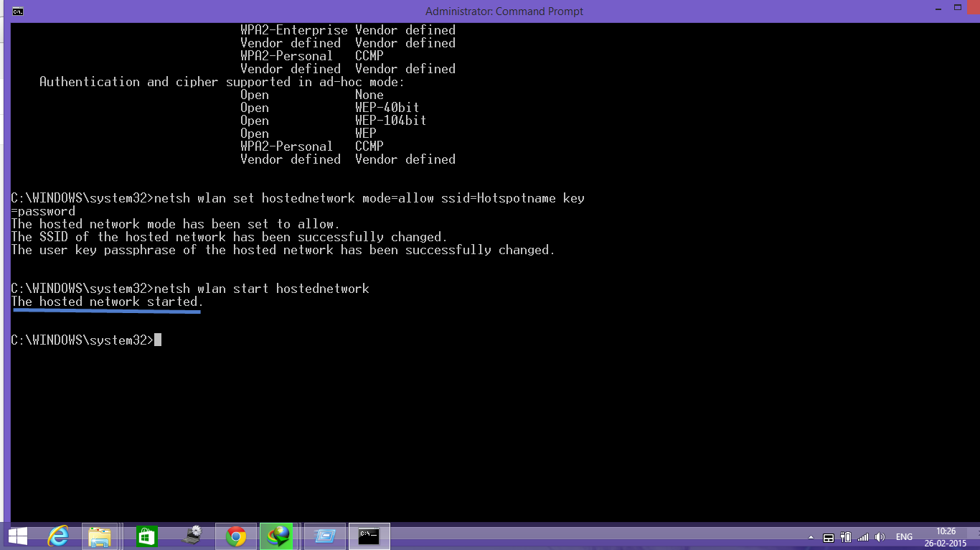980x550 pixels.
Task: Switch keyboard layout via the ENG indicator
Action: [904, 536]
